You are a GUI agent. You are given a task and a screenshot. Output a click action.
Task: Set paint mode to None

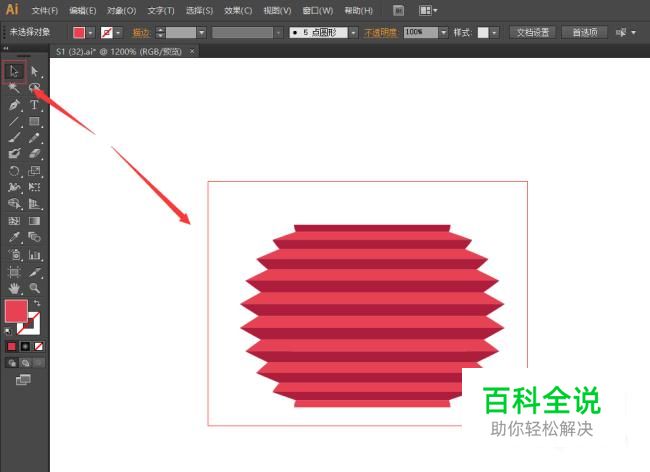click(x=38, y=346)
